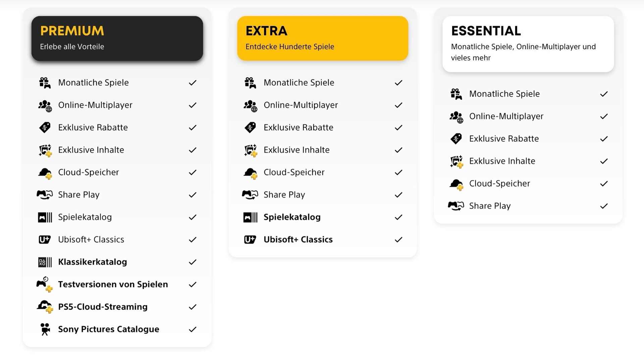Screen dimensions: 644x361
Task: Select the Premium plan header
Action: [x=117, y=38]
